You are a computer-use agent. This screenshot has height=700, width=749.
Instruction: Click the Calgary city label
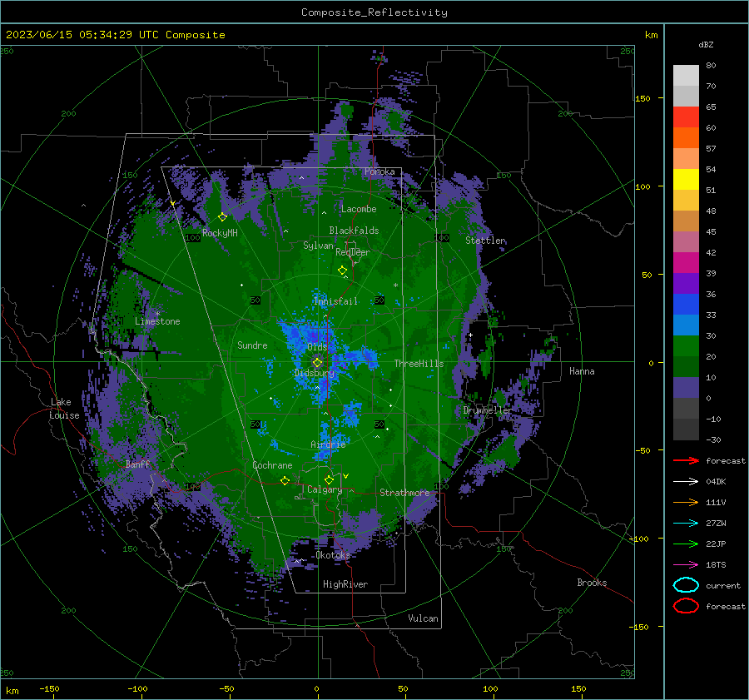(325, 489)
